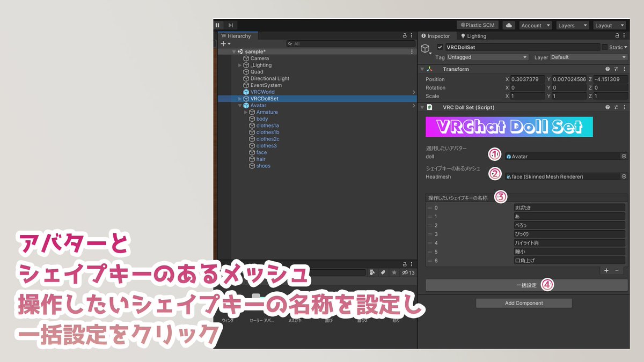Click the VRCWorld prefab cube icon
Image resolution: width=644 pixels, height=362 pixels.
pos(246,92)
